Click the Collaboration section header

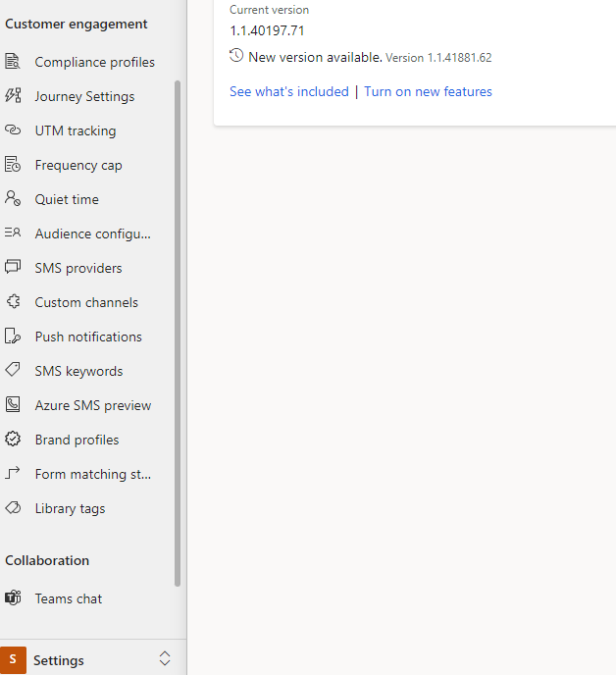coord(47,560)
